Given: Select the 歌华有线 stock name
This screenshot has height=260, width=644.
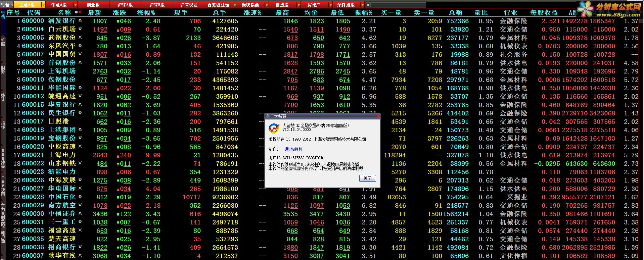Looking at the screenshot, I should click(62, 256).
